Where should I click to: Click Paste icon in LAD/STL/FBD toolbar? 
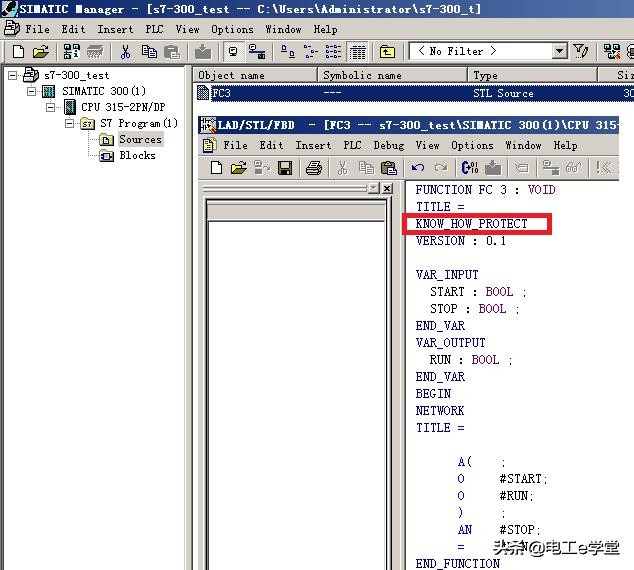pyautogui.click(x=389, y=168)
